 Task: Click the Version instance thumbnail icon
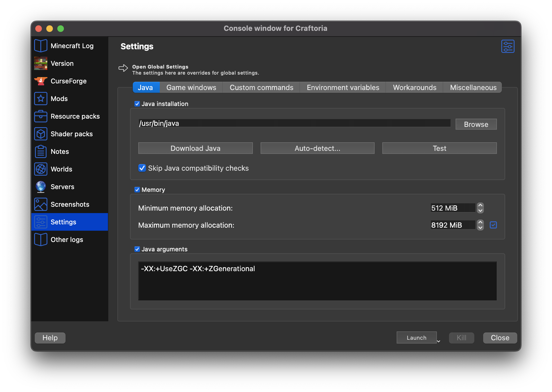[x=41, y=63]
